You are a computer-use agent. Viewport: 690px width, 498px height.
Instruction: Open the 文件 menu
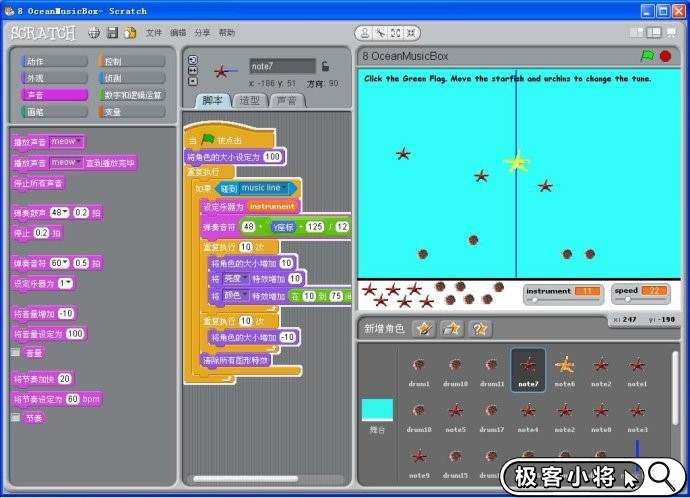tap(153, 33)
